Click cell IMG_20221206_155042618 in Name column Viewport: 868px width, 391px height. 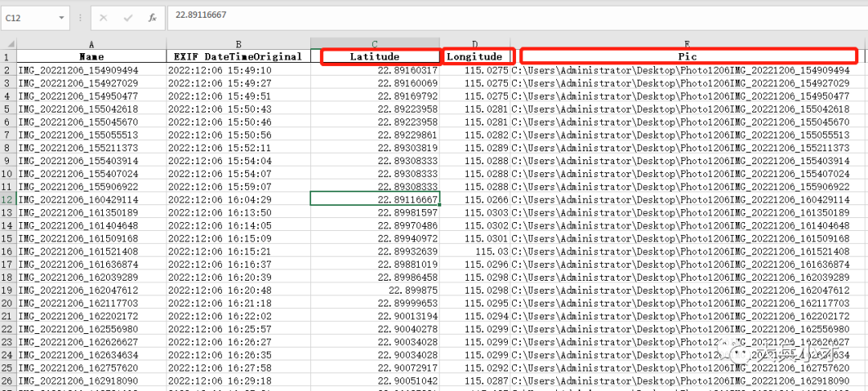click(92, 109)
